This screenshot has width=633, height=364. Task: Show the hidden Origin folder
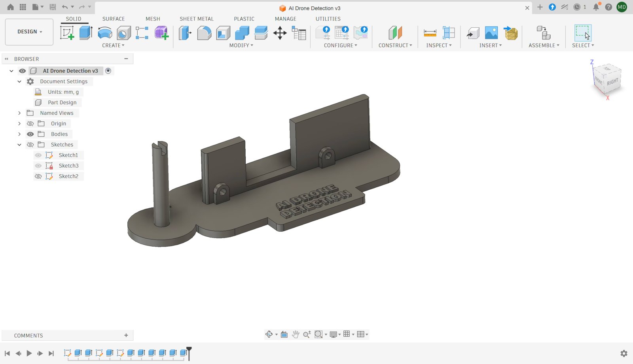pyautogui.click(x=30, y=124)
